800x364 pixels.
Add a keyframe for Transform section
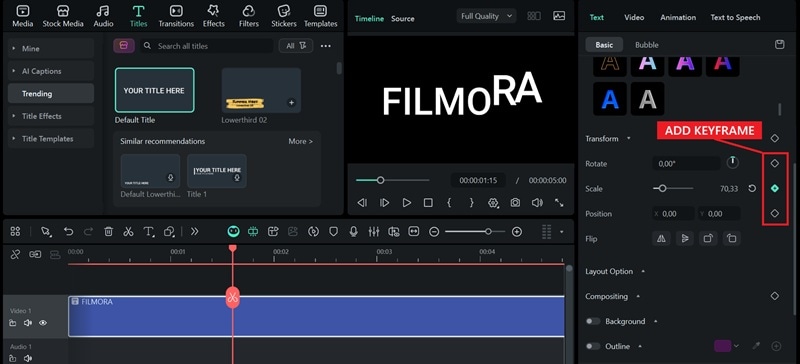click(774, 138)
